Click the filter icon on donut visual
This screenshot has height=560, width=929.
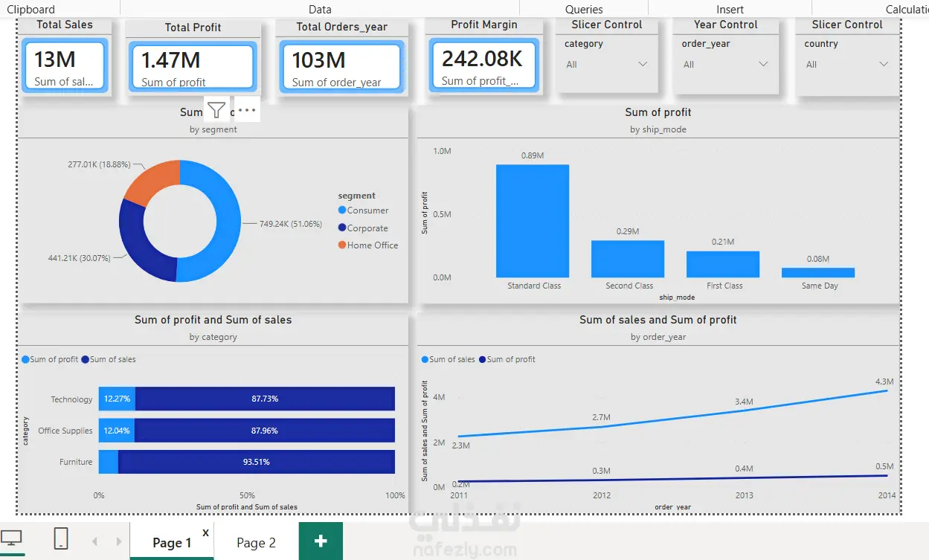pyautogui.click(x=216, y=111)
